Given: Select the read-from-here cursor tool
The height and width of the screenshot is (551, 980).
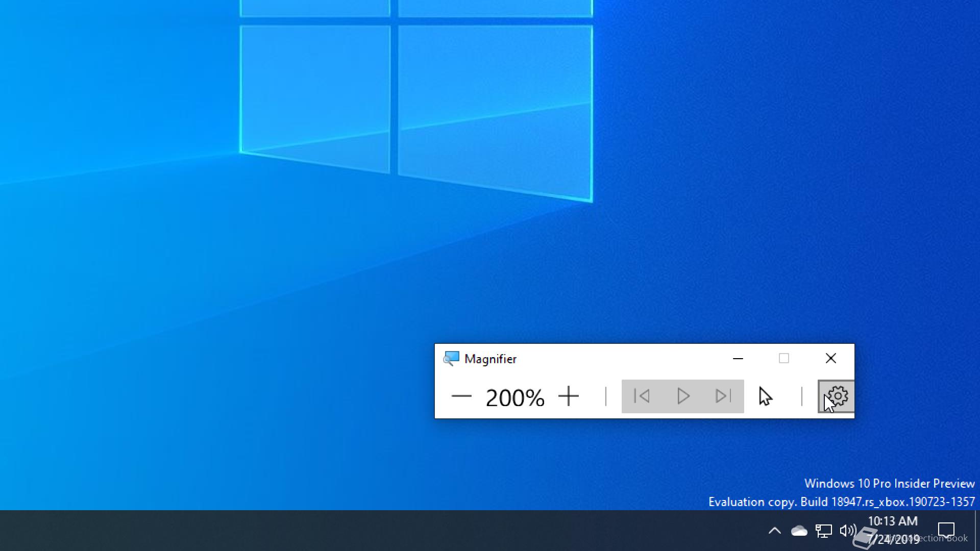Looking at the screenshot, I should 765,396.
